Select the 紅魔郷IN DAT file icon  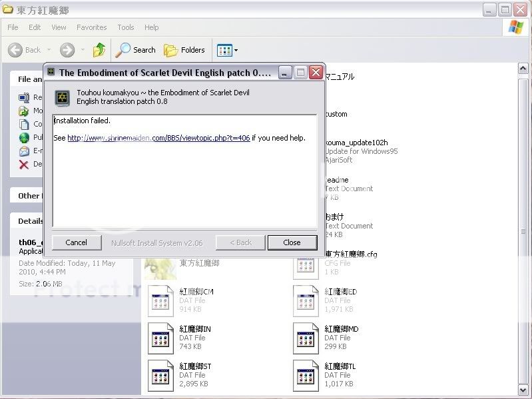(160, 338)
